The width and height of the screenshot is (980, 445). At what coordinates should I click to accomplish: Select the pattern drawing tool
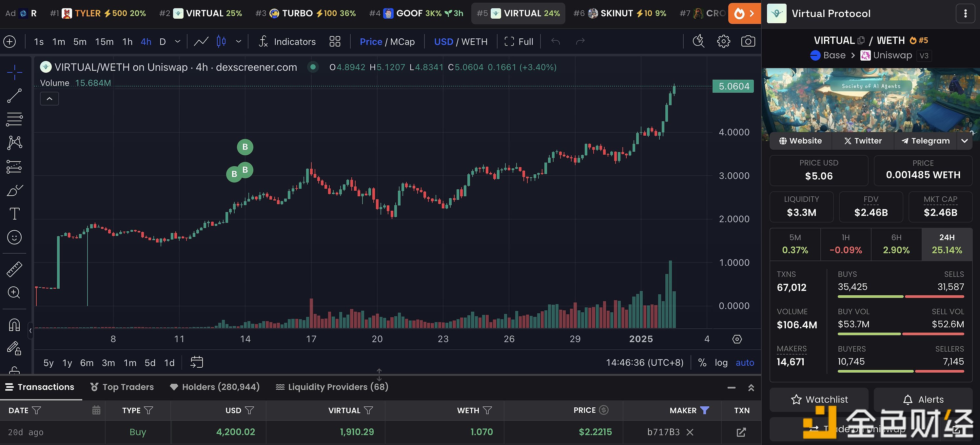14,143
